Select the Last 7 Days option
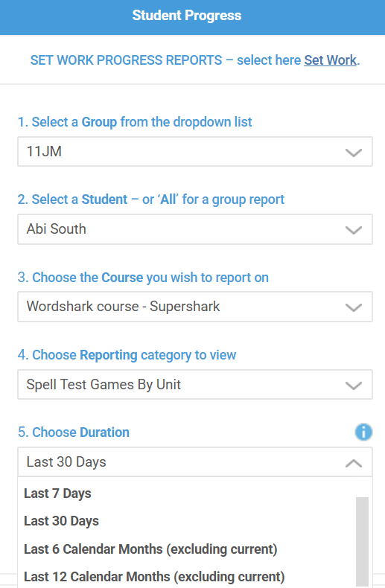The height and width of the screenshot is (588, 385). [x=187, y=493]
